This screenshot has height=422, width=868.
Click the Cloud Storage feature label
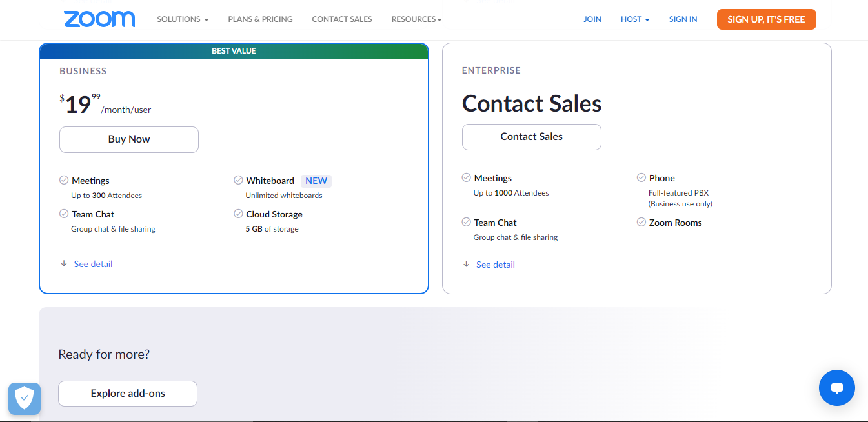point(274,214)
